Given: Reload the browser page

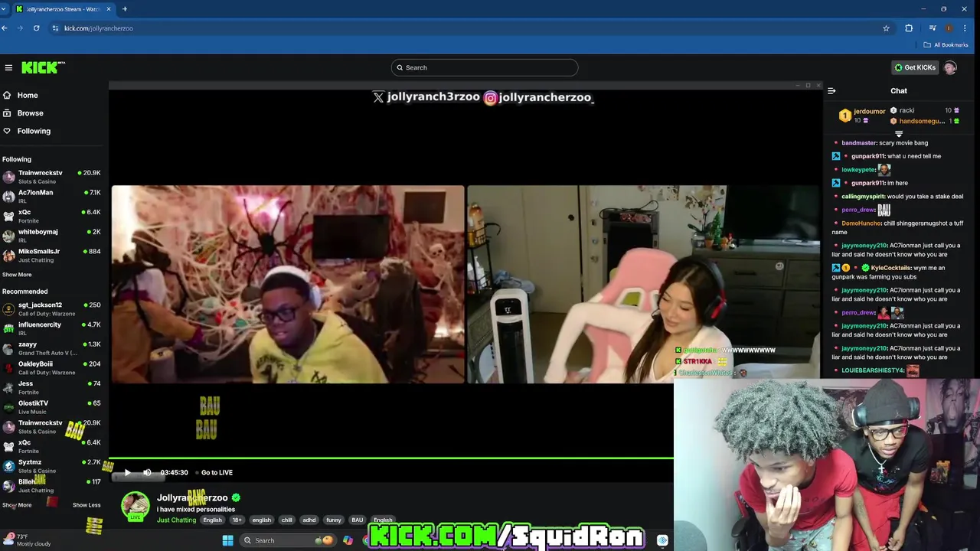Looking at the screenshot, I should click(36, 28).
